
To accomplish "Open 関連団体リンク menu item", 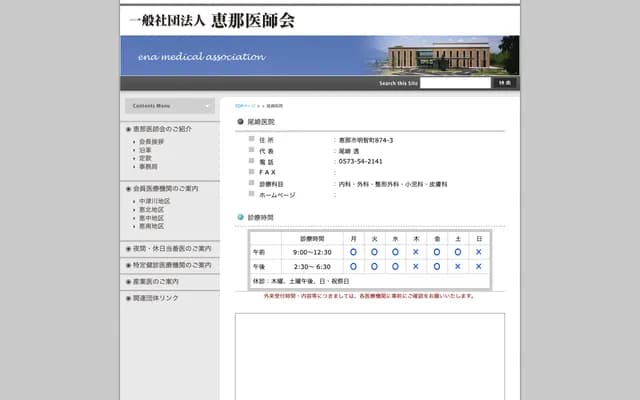I will pos(156,298).
